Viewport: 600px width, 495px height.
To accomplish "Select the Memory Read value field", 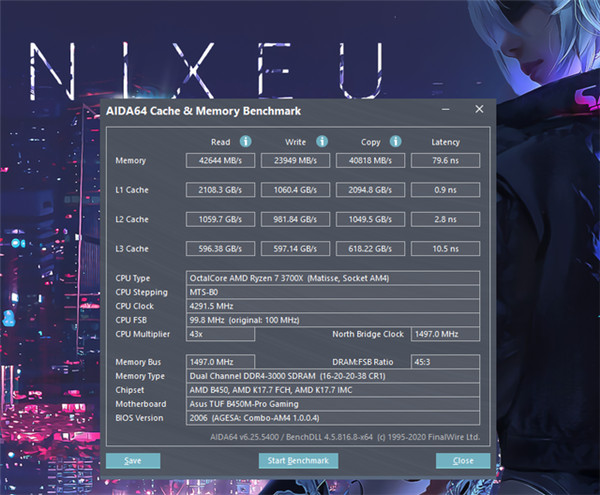I will click(x=221, y=161).
